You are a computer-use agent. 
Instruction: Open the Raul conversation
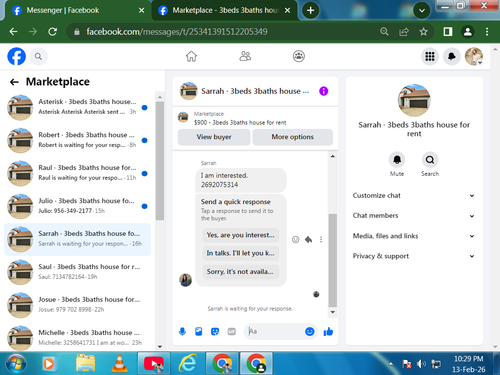pyautogui.click(x=77, y=173)
